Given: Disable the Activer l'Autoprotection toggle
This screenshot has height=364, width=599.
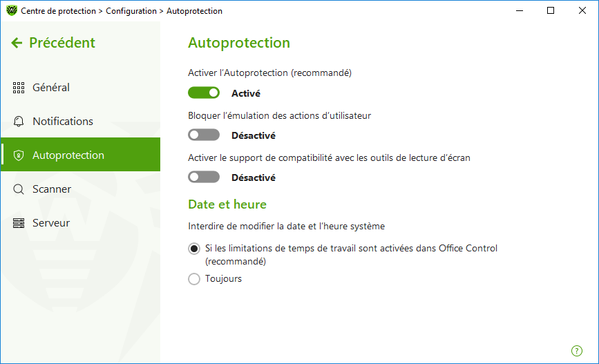Looking at the screenshot, I should pos(204,93).
